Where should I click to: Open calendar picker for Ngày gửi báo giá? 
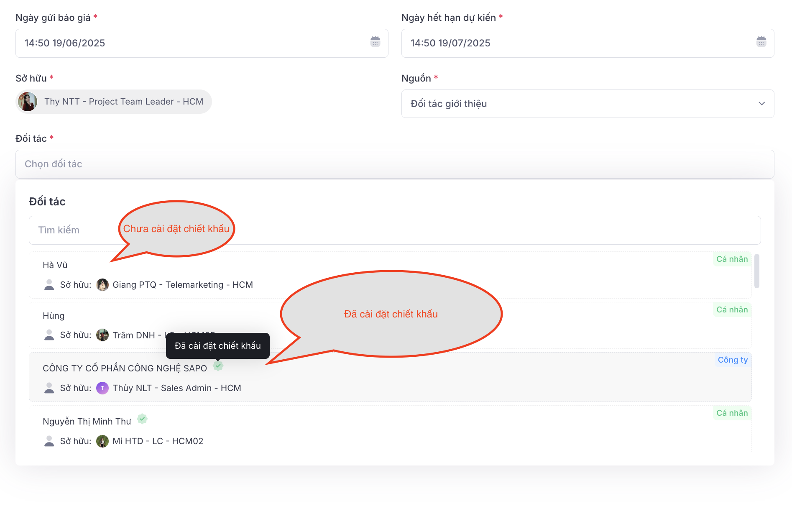375,41
